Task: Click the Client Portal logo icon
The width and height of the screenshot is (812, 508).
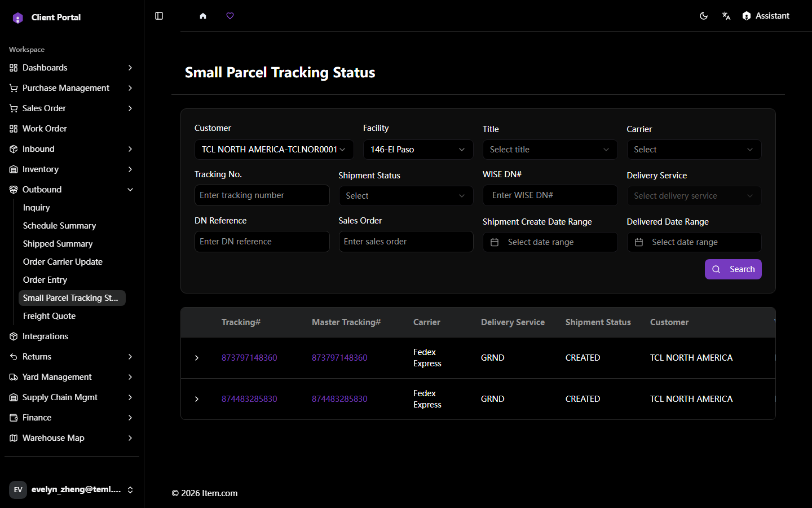Action: tap(18, 18)
